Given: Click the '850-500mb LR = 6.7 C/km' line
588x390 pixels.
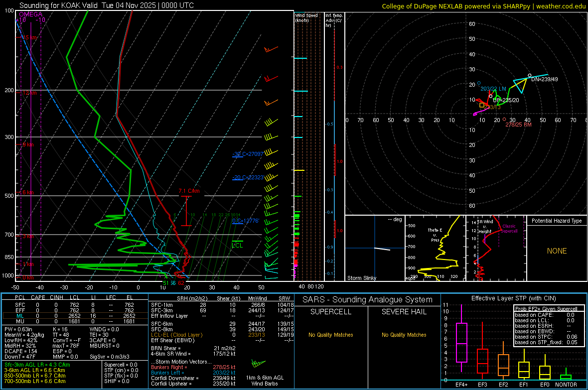Looking at the screenshot, I should point(35,376).
